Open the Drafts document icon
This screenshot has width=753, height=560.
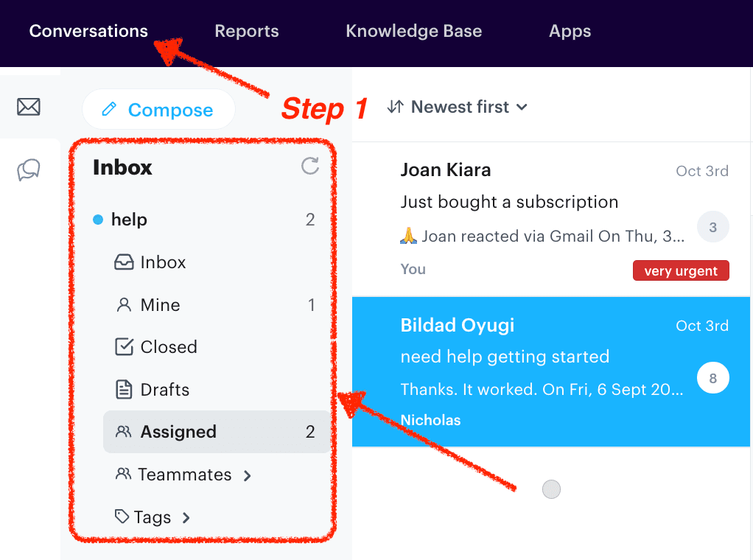click(x=124, y=389)
